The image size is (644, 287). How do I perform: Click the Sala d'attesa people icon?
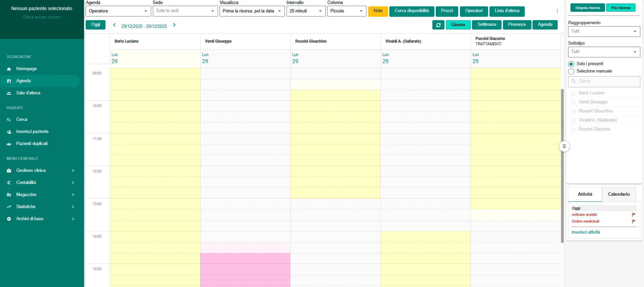9,93
